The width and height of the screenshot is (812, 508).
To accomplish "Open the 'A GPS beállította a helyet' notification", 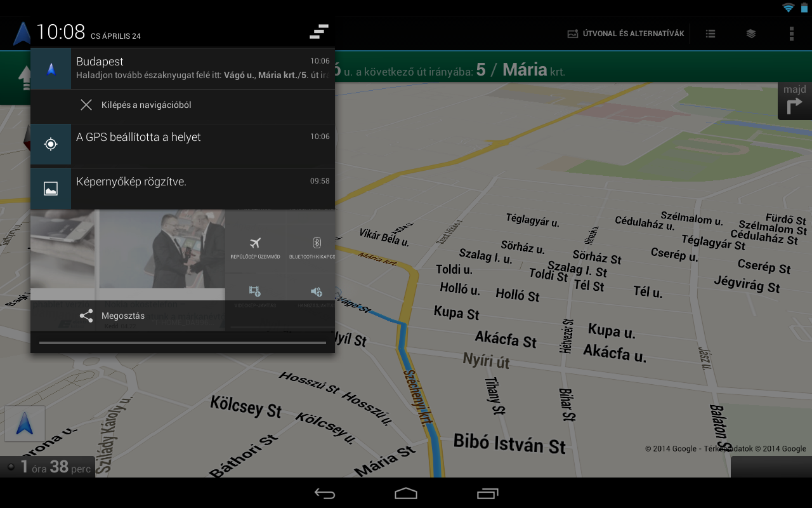I will click(x=183, y=144).
